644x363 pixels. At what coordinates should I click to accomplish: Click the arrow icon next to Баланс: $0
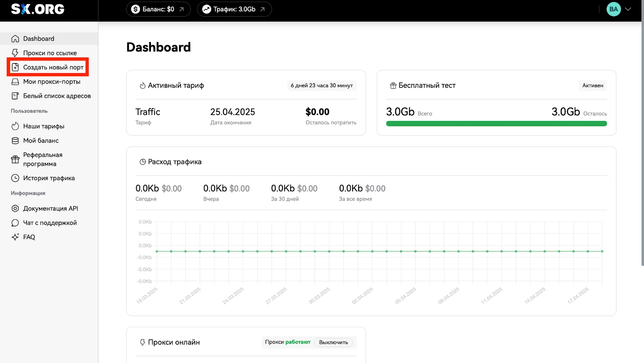182,9
